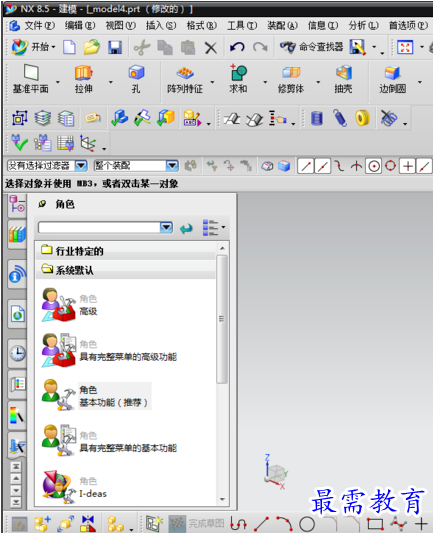433x533 pixels.
Task: Click the blue cylinder gear icon
Action: pos(316,118)
